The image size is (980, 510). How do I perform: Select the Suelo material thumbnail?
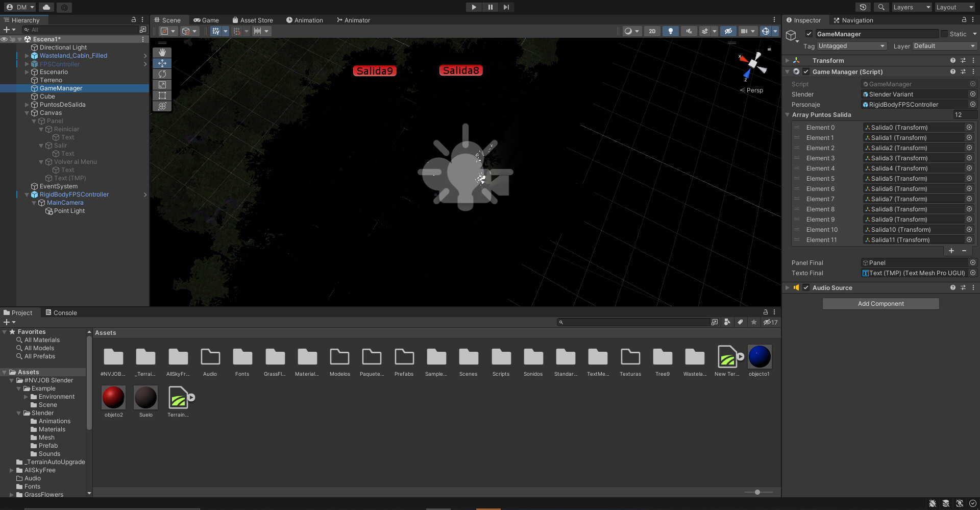click(146, 398)
